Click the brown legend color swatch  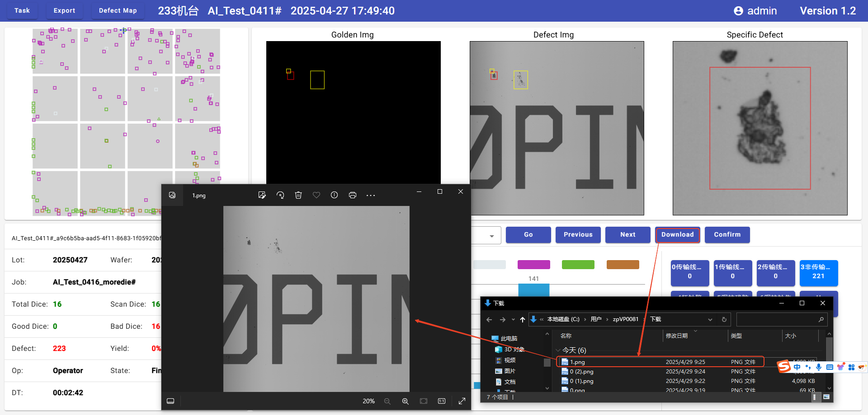[x=623, y=265]
